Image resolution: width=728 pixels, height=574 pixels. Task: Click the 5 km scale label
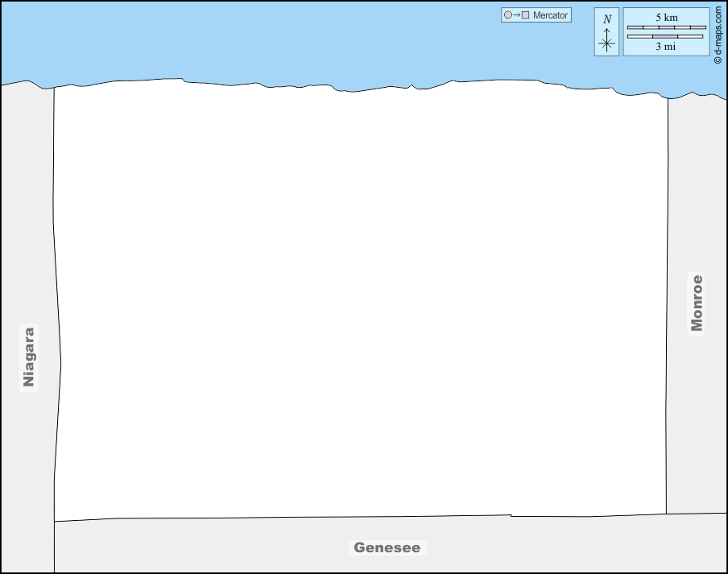click(x=666, y=17)
